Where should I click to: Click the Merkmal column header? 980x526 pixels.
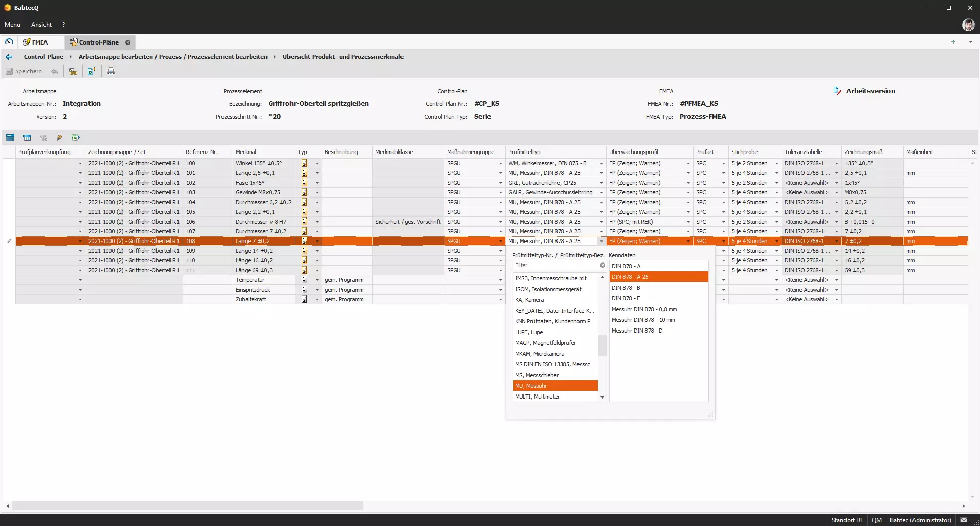[x=263, y=152]
